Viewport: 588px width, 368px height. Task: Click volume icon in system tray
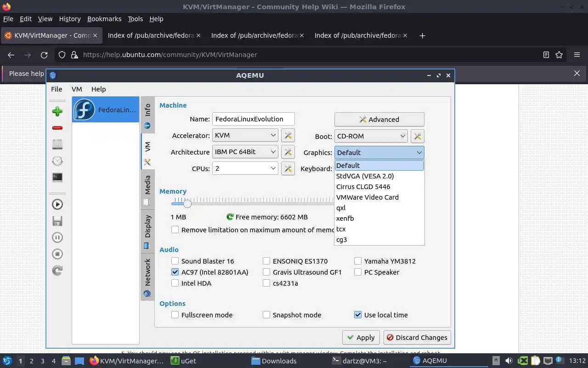coord(509,361)
